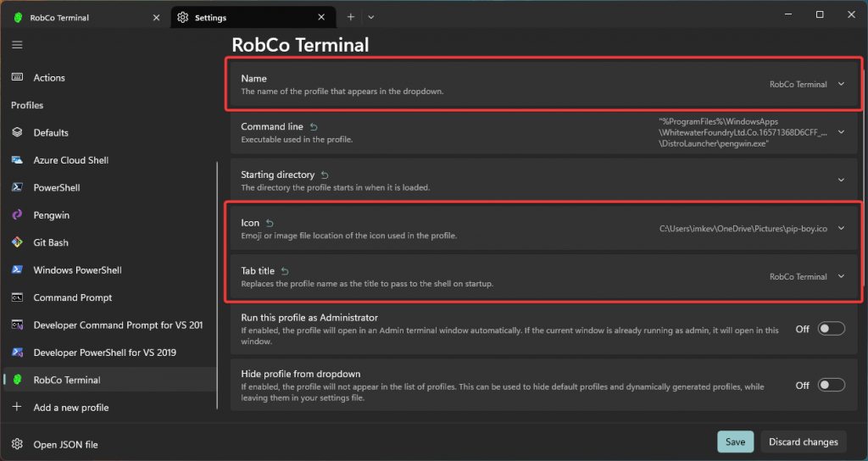
Task: Expand the Starting directory setting
Action: pos(841,180)
